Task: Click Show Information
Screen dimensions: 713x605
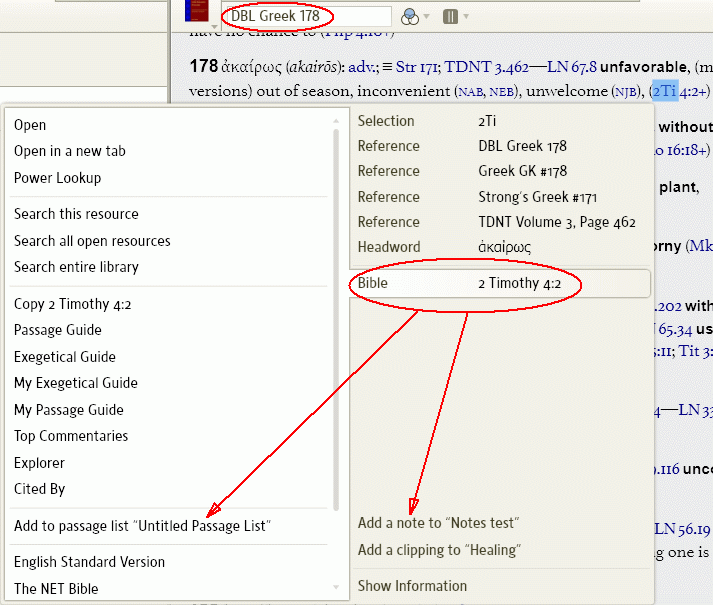Action: pos(412,586)
